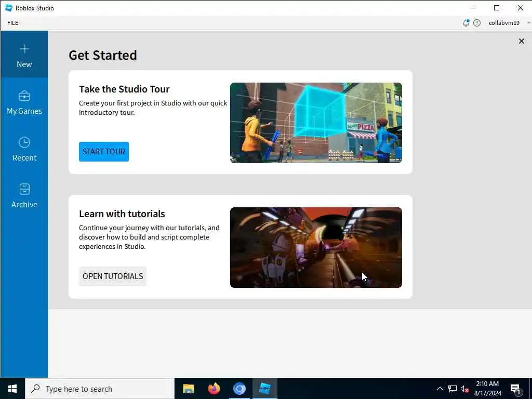Open the Recent section in sidebar
Image resolution: width=532 pixels, height=399 pixels.
pos(24,148)
